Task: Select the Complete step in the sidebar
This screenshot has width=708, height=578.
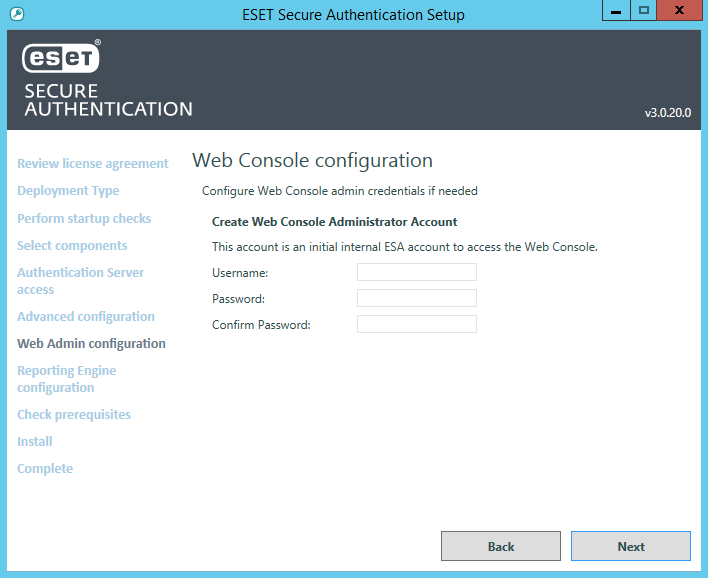Action: [45, 468]
